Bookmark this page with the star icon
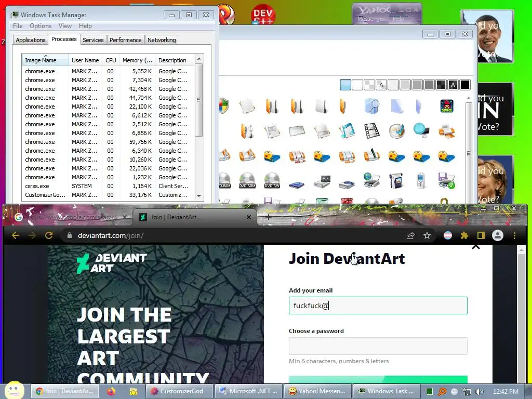 427,235
